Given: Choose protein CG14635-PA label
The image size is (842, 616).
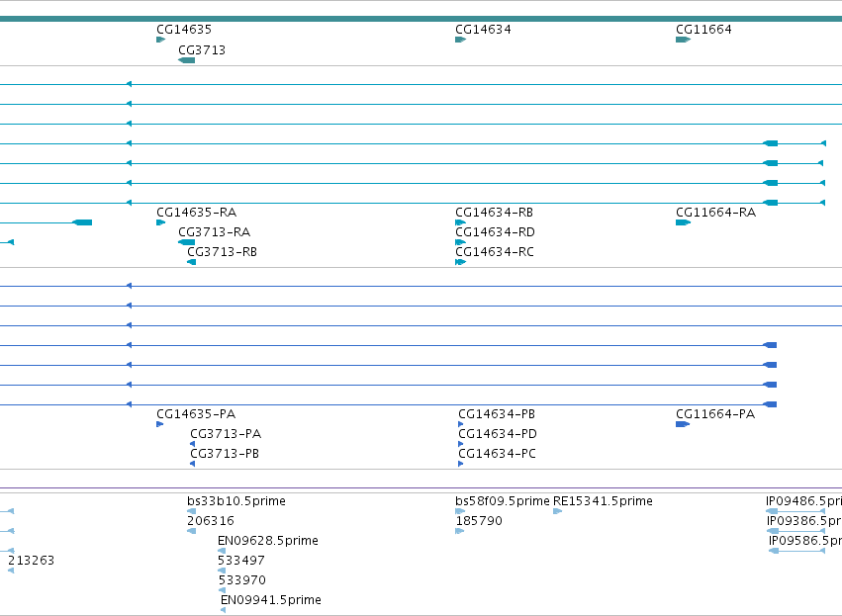Looking at the screenshot, I should [x=196, y=414].
